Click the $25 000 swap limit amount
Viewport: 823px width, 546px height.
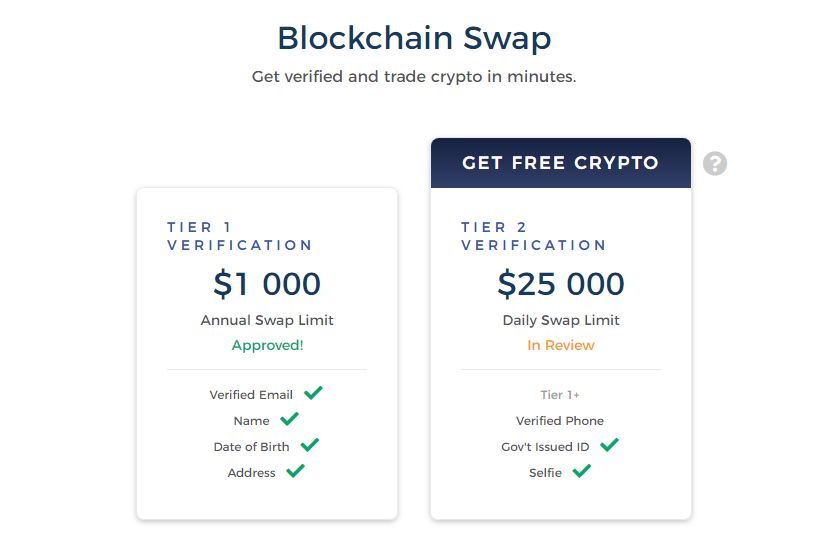pyautogui.click(x=561, y=284)
